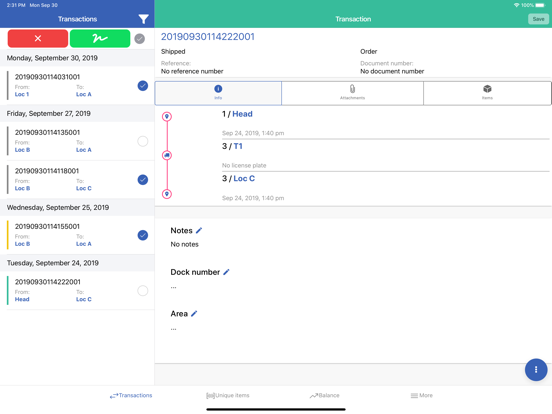Tap the Order type label
The height and width of the screenshot is (414, 552).
click(369, 51)
